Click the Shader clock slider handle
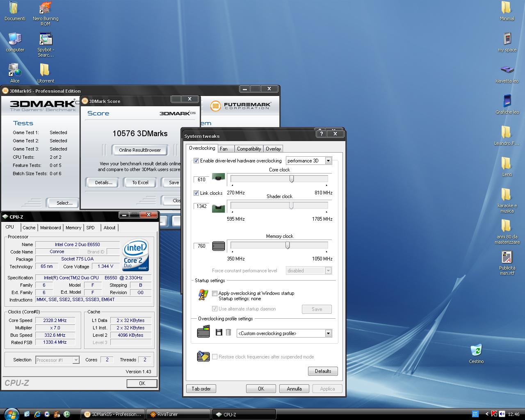The image size is (525, 420). [x=291, y=205]
